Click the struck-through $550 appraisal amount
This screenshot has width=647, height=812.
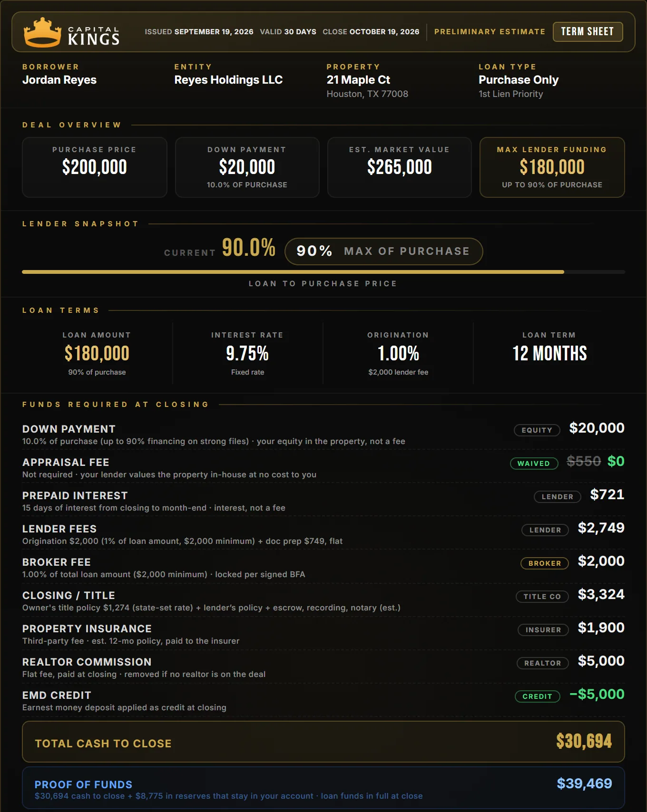point(584,461)
